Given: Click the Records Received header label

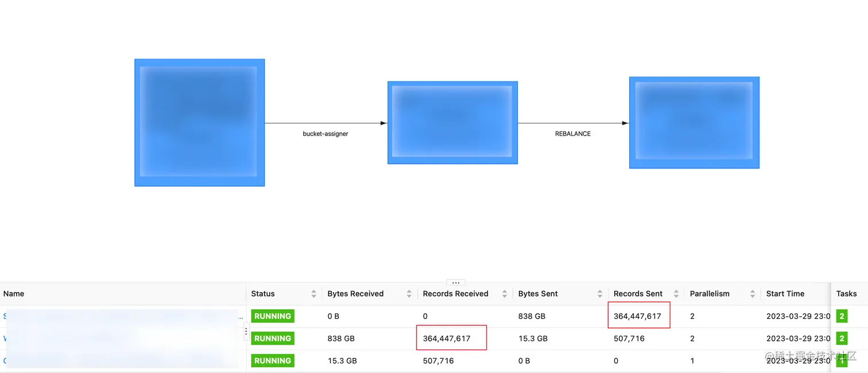Looking at the screenshot, I should (x=455, y=294).
